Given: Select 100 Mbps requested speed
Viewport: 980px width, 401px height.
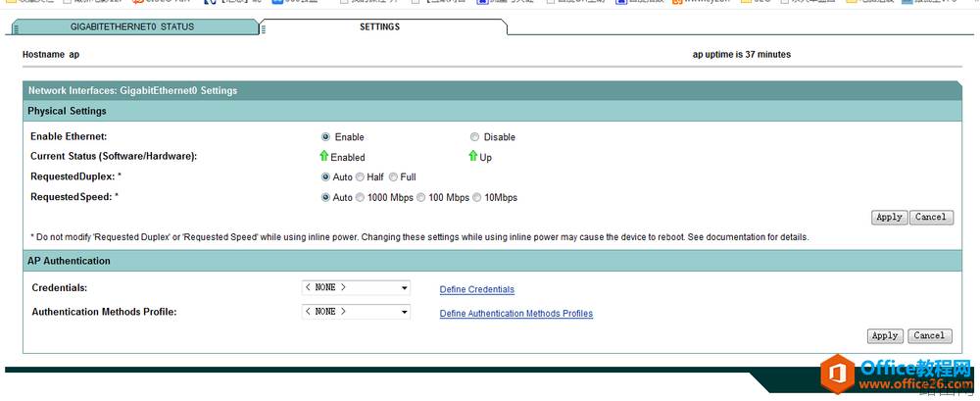Looking at the screenshot, I should click(x=420, y=198).
